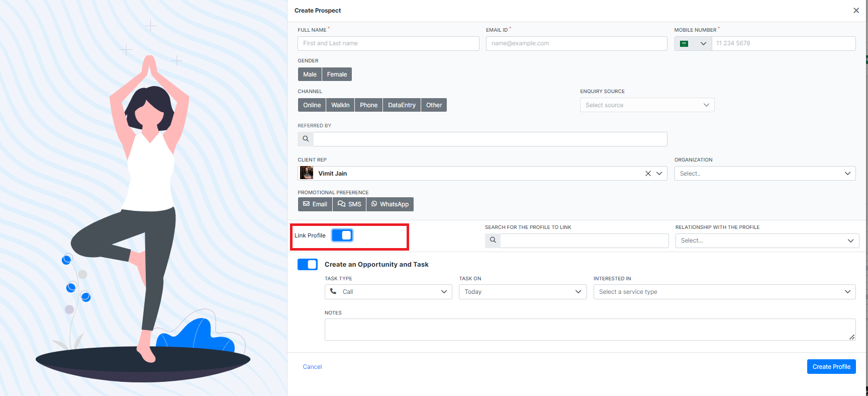The image size is (868, 396).
Task: Click the Cancel link
Action: coord(312,367)
